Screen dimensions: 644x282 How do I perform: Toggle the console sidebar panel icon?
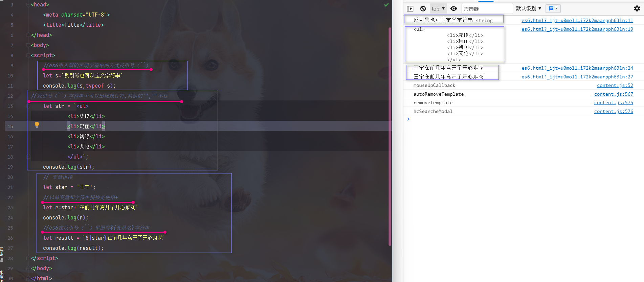point(410,9)
